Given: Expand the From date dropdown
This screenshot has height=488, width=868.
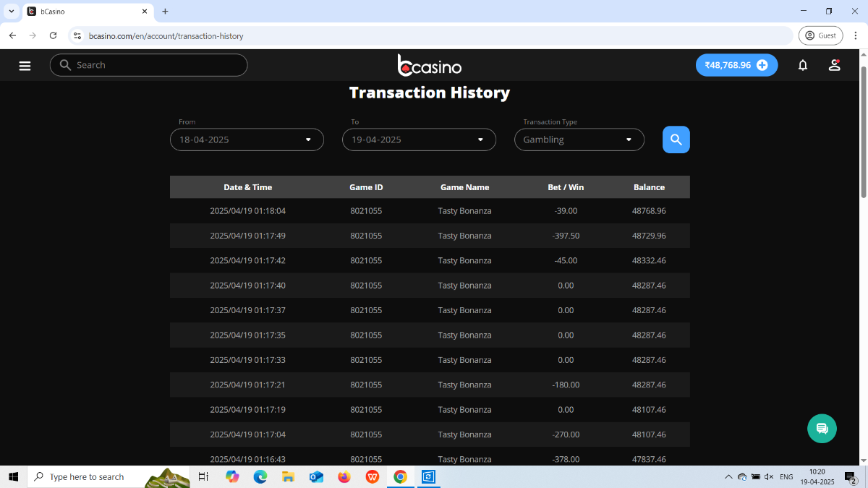Looking at the screenshot, I should tap(247, 140).
